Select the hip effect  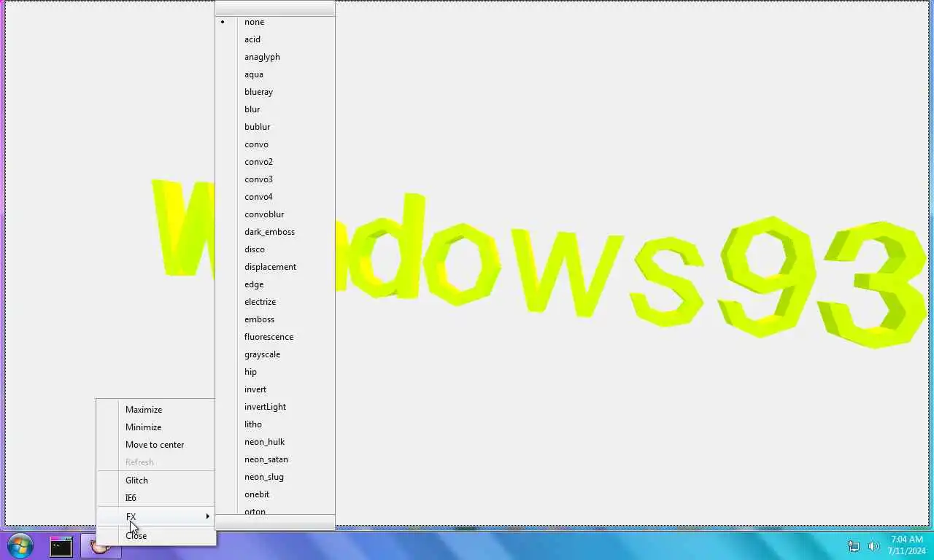pos(276,372)
